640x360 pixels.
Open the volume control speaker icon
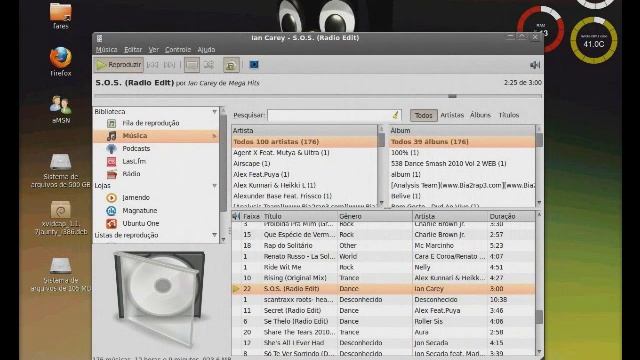point(535,65)
